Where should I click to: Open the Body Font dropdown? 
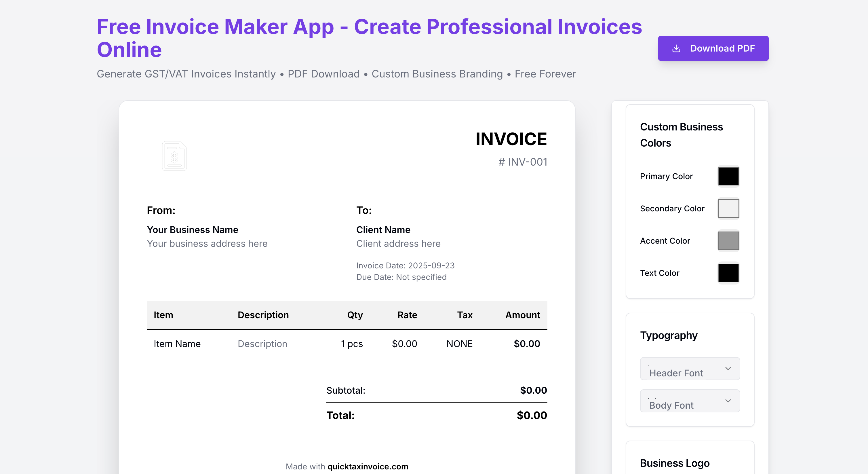coord(689,401)
